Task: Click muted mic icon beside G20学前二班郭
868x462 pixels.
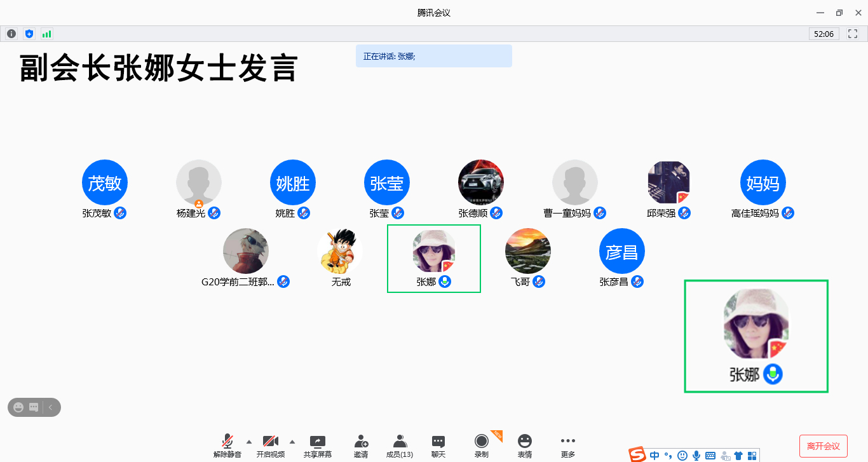Action: click(x=283, y=282)
